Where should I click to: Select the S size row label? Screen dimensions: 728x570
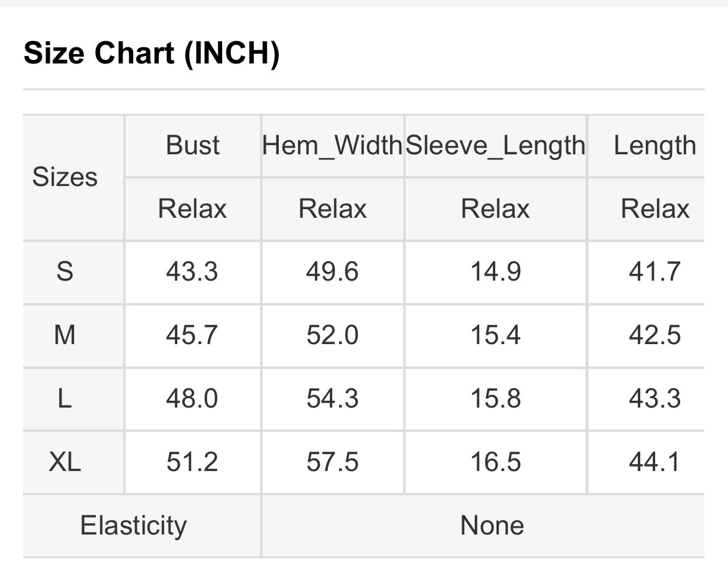coord(65,272)
